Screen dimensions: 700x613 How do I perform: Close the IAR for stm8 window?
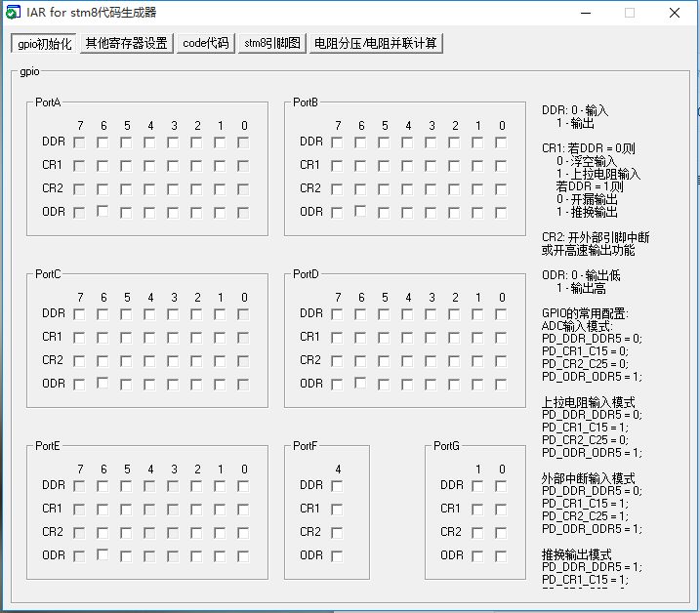click(x=675, y=13)
